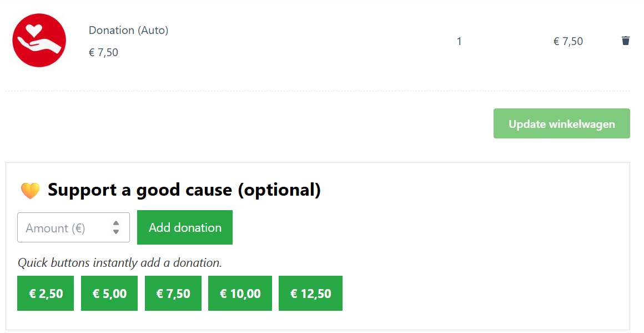
Task: Add a € 5,00 quick donation
Action: click(x=109, y=293)
